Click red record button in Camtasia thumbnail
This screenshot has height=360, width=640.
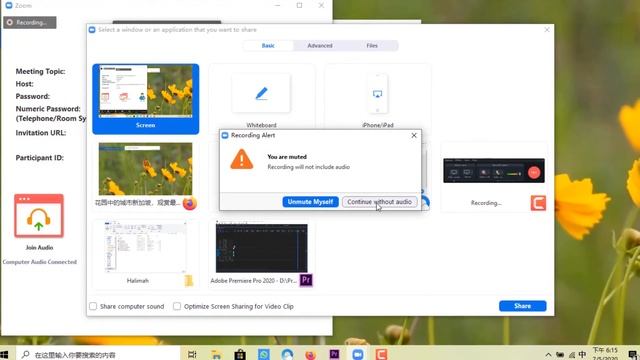click(x=534, y=173)
